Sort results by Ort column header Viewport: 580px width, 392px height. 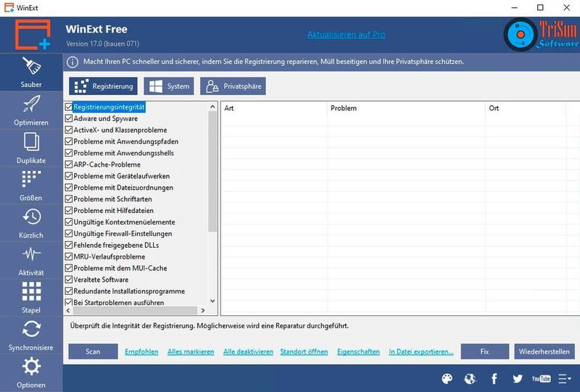(x=526, y=109)
